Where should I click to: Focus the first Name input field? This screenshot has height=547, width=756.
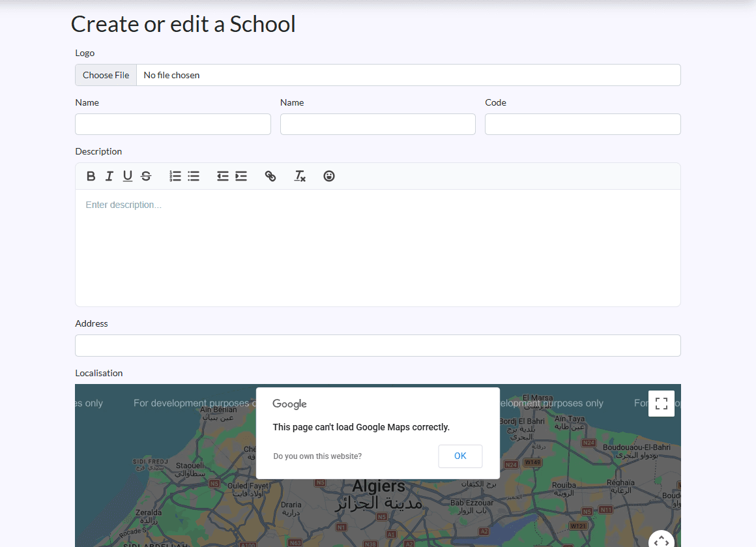pyautogui.click(x=173, y=125)
